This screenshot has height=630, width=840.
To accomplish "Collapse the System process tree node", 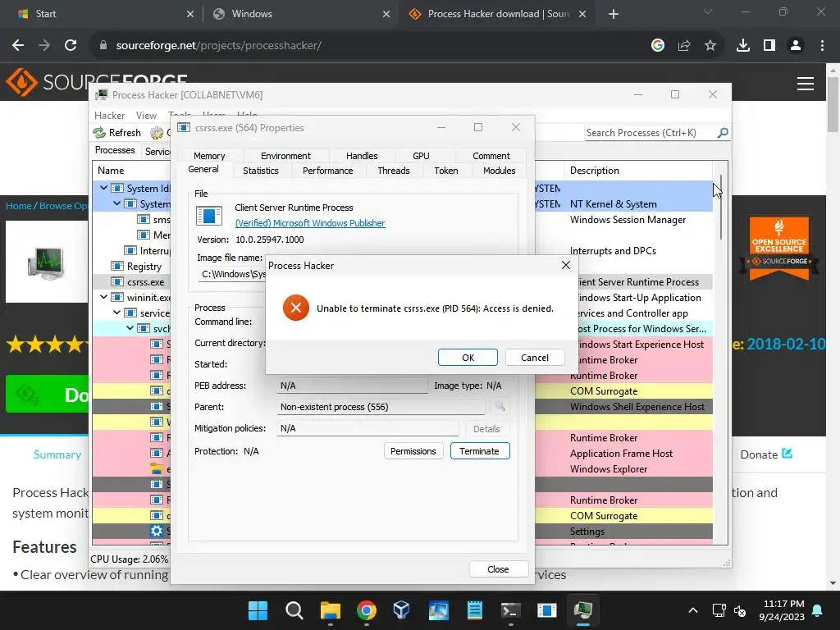I will 116,203.
